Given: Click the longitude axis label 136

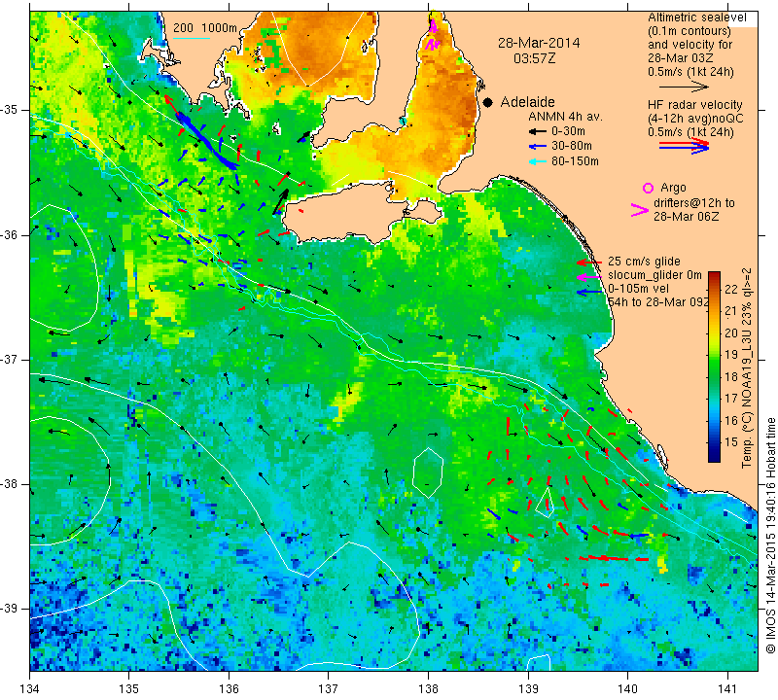Looking at the screenshot, I should point(230,688).
